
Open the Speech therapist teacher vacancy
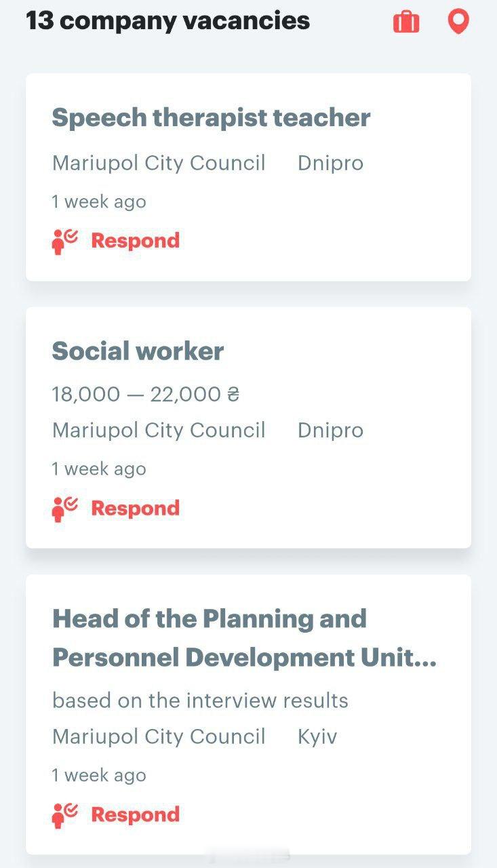pyautogui.click(x=211, y=118)
